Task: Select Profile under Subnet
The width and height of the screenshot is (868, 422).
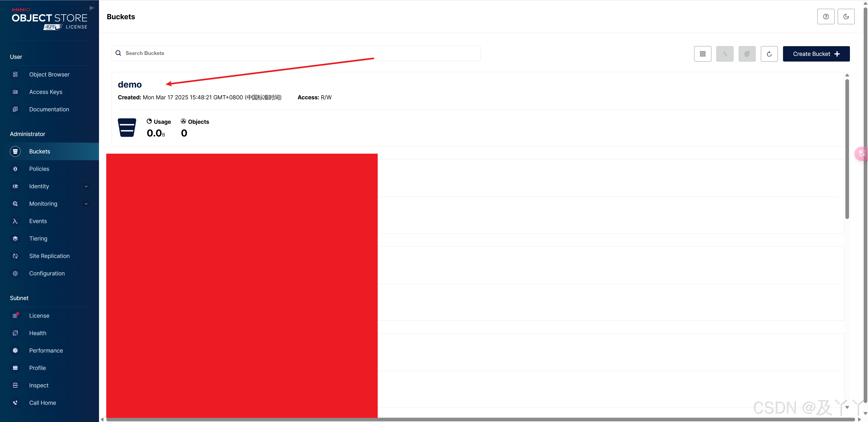Action: pos(50,368)
